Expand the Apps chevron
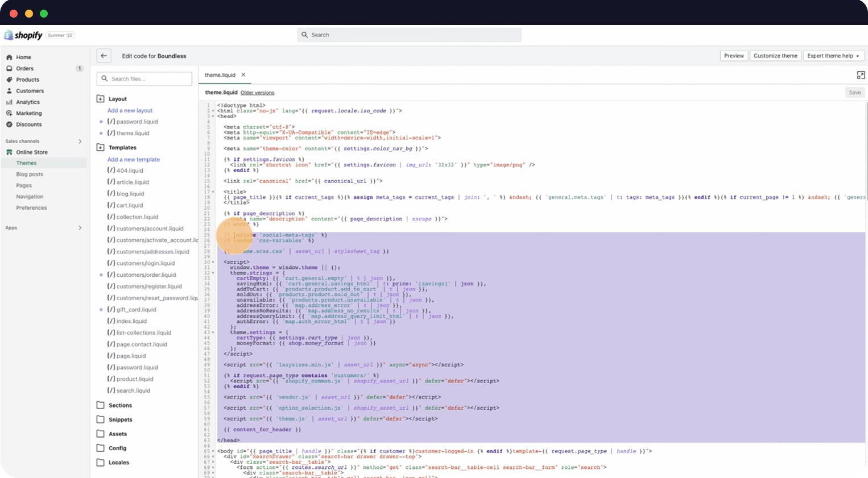 (x=80, y=228)
